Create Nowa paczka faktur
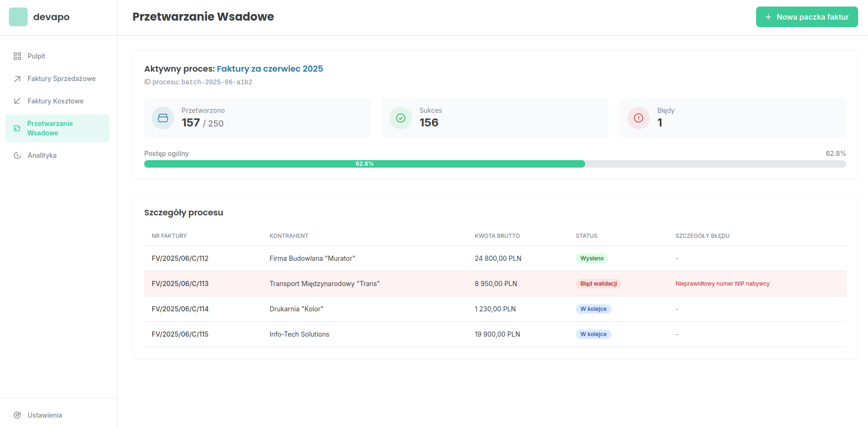Viewport: 868px width, 427px height. point(807,17)
